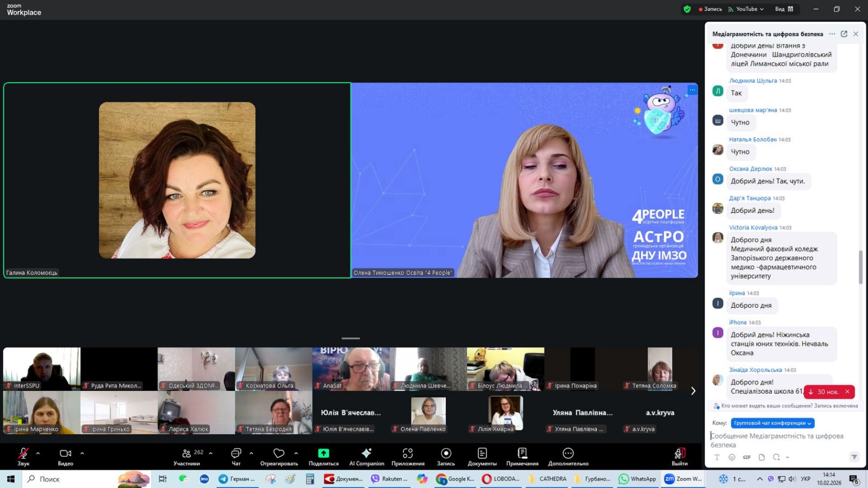The image size is (868, 488).
Task: Click the green Поделиться share screen icon
Action: (x=323, y=453)
